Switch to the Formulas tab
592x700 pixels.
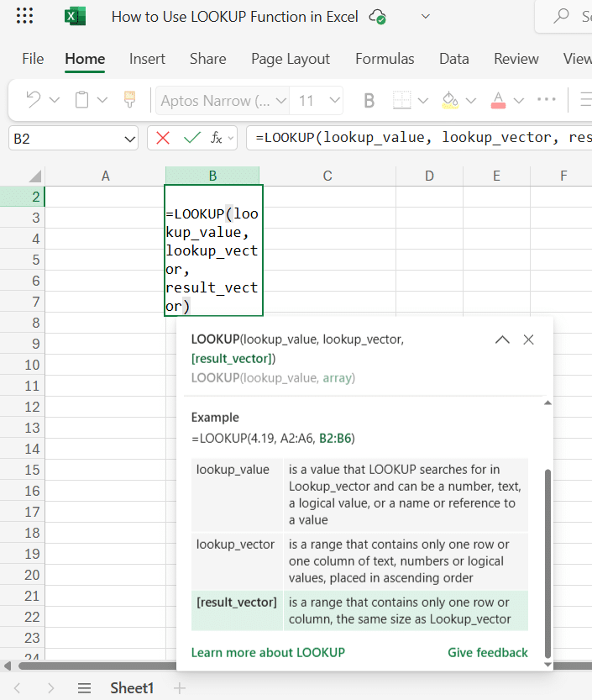(385, 59)
